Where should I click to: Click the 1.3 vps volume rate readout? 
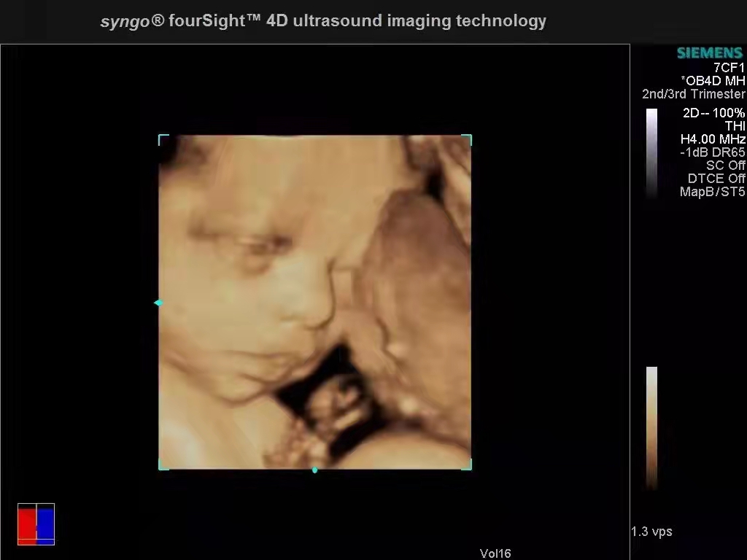point(651,532)
